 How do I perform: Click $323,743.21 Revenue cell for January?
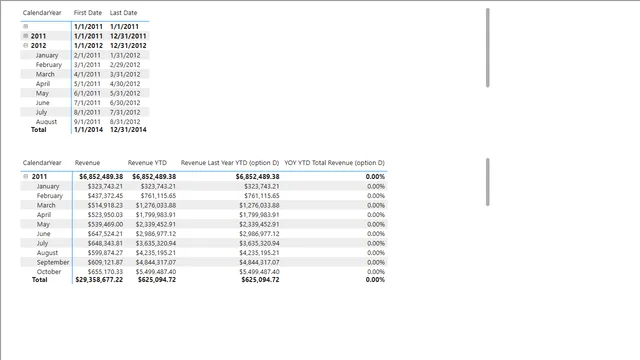(x=105, y=186)
